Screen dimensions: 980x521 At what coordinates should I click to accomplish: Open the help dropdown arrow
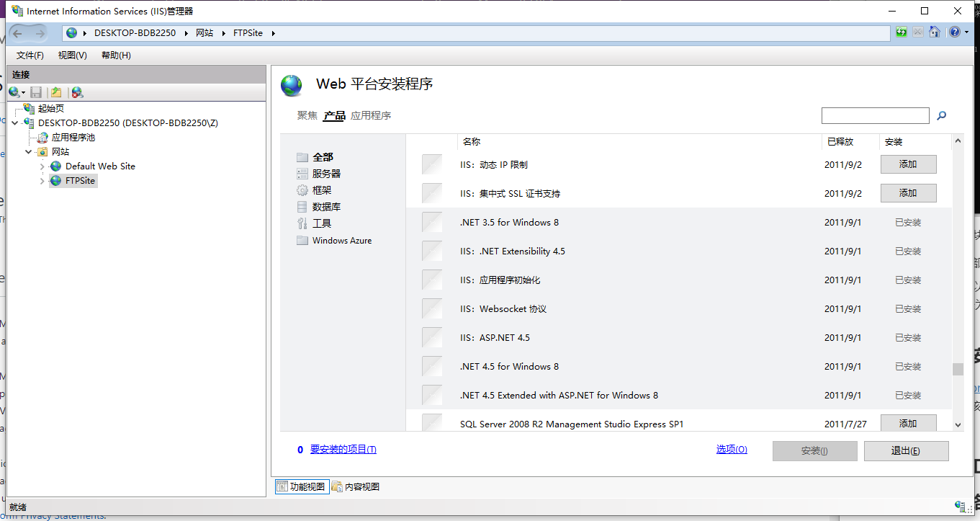coord(966,32)
